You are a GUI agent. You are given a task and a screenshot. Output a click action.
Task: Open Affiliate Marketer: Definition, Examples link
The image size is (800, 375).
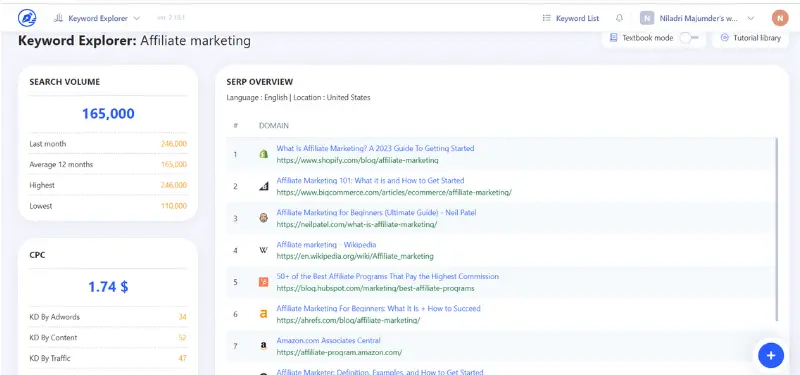coord(380,372)
